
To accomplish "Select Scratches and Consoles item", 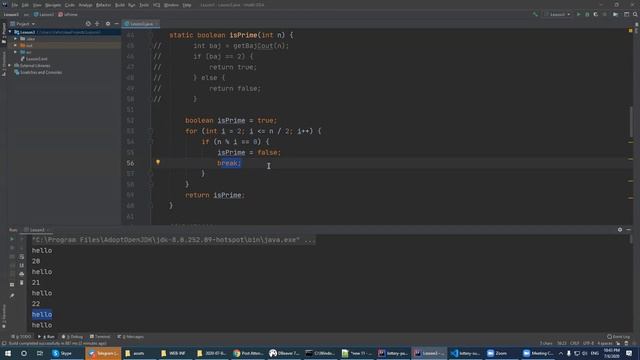I will point(38,72).
